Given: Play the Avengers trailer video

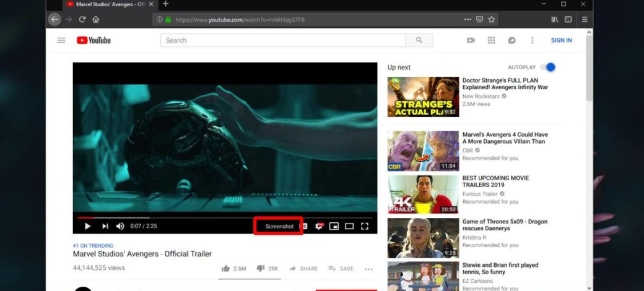Looking at the screenshot, I should pyautogui.click(x=88, y=226).
